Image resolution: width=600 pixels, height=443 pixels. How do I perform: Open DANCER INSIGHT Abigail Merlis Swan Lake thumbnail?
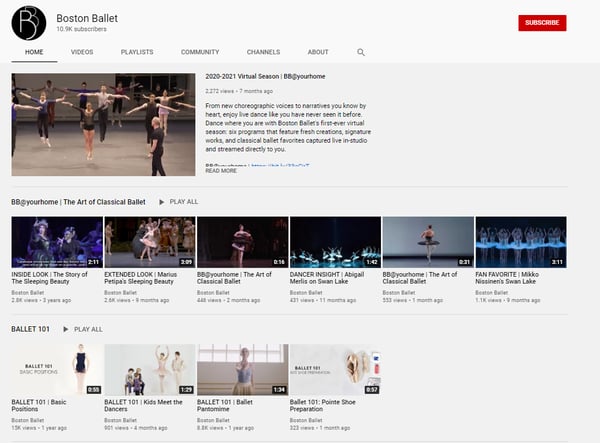(335, 242)
